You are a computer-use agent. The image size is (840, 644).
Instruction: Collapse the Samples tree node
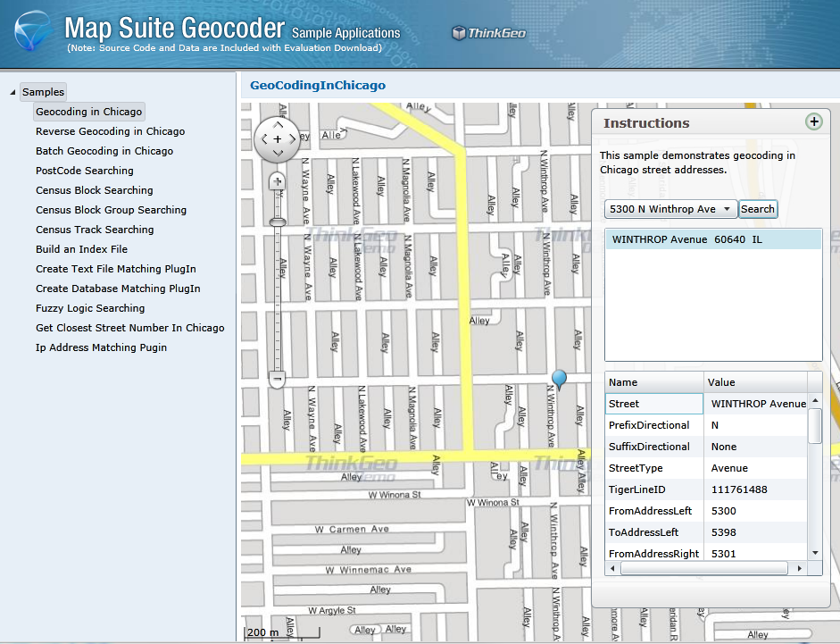tap(12, 92)
